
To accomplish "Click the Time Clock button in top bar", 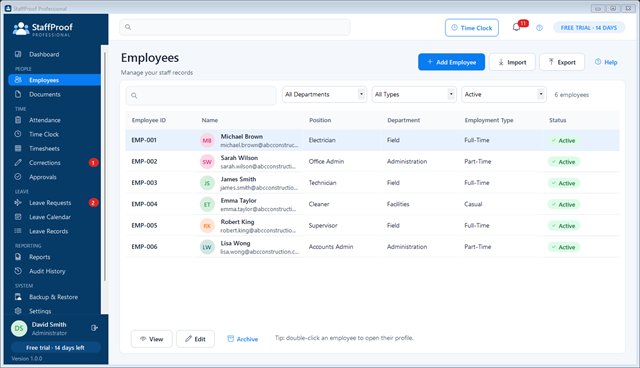I will click(472, 28).
